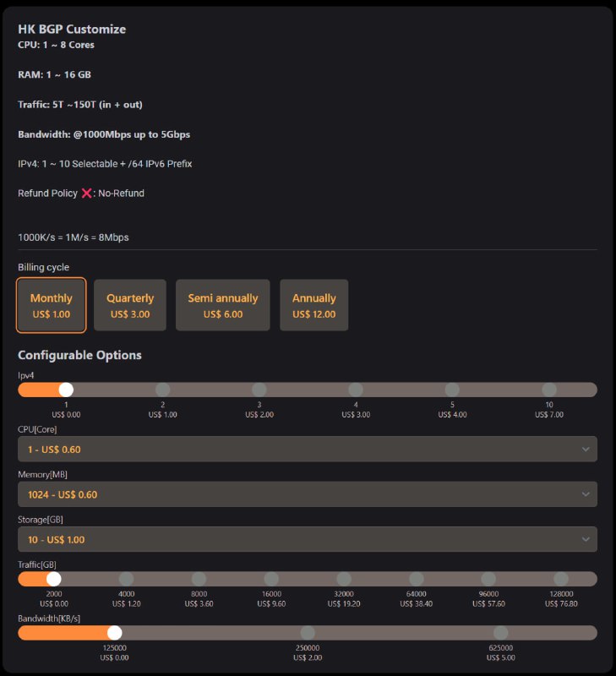Select the Monthly billing cycle option

[52, 305]
